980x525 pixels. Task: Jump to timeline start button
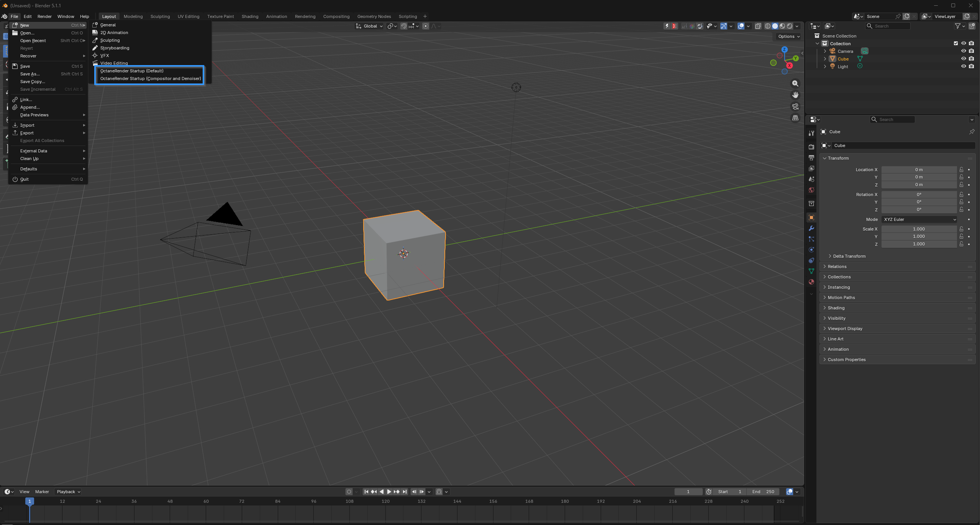366,492
